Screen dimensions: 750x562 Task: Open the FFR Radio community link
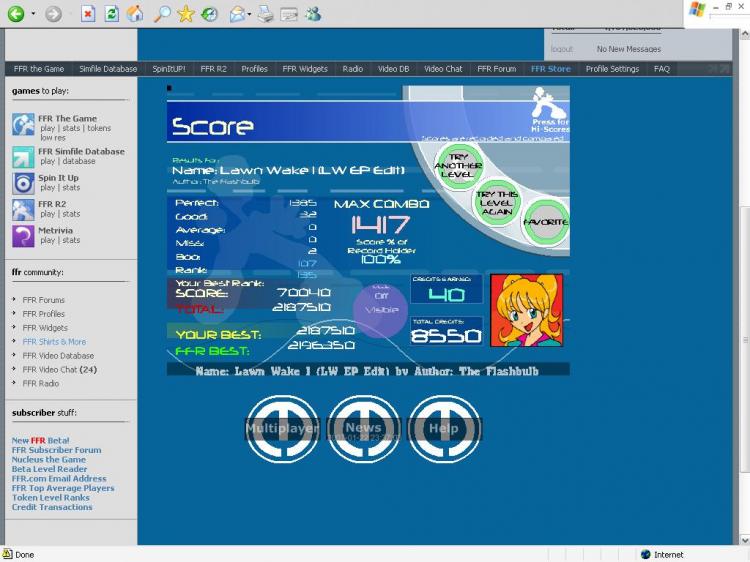point(41,383)
